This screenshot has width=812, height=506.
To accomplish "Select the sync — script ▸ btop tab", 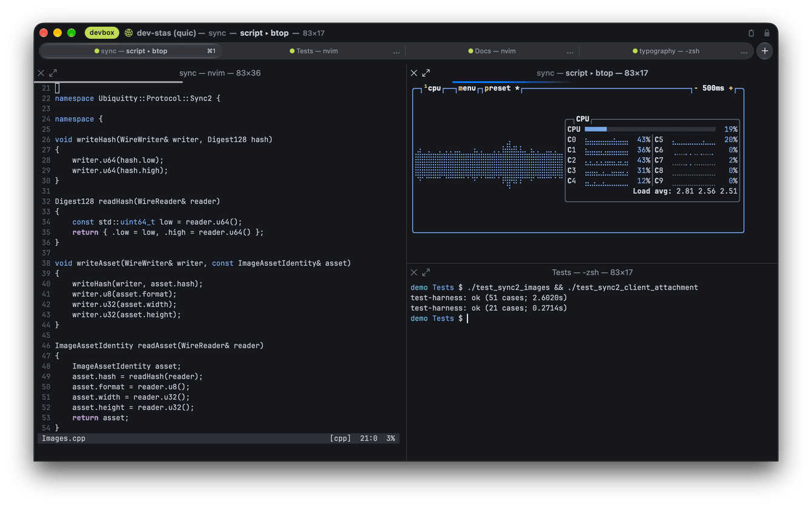I will (x=131, y=51).
